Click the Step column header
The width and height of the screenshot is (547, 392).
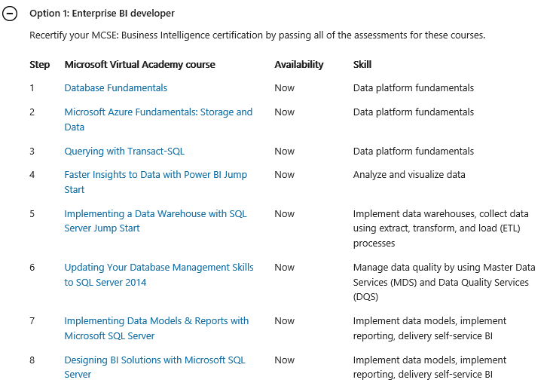(39, 65)
